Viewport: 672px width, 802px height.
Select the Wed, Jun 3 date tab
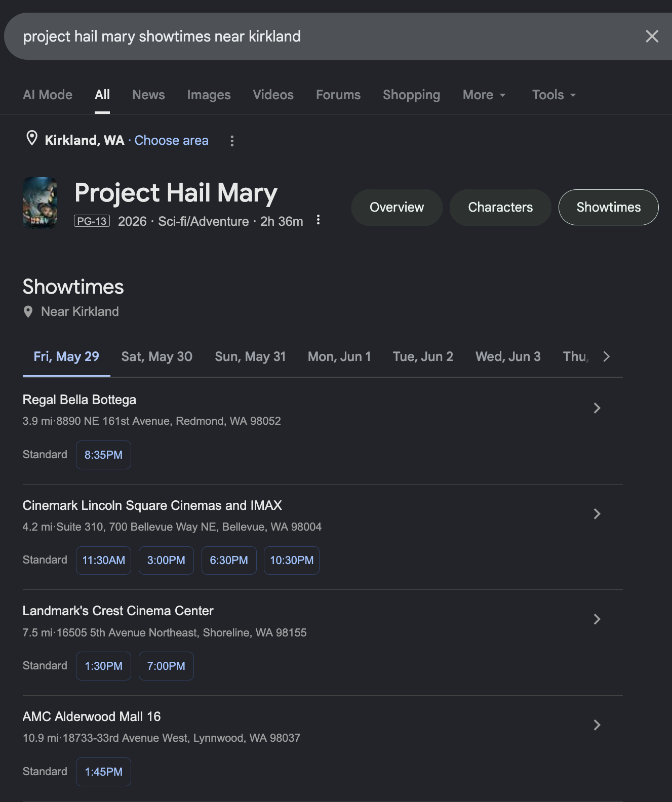[508, 356]
